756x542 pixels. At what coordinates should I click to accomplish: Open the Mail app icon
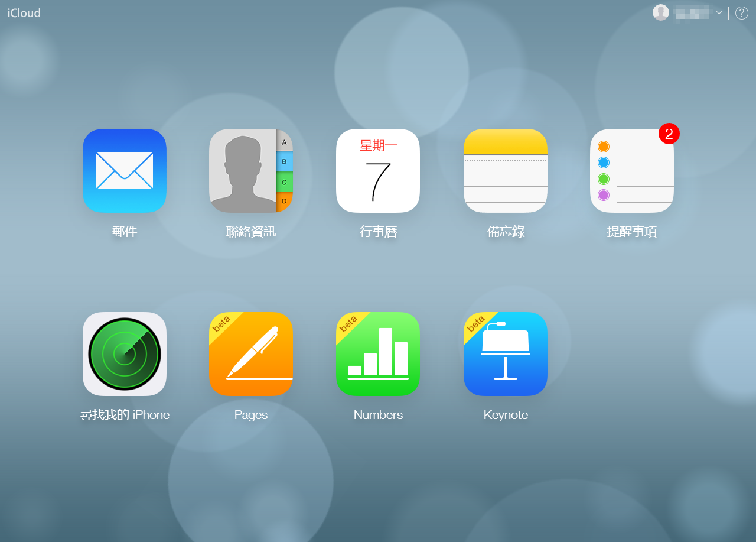click(x=125, y=171)
